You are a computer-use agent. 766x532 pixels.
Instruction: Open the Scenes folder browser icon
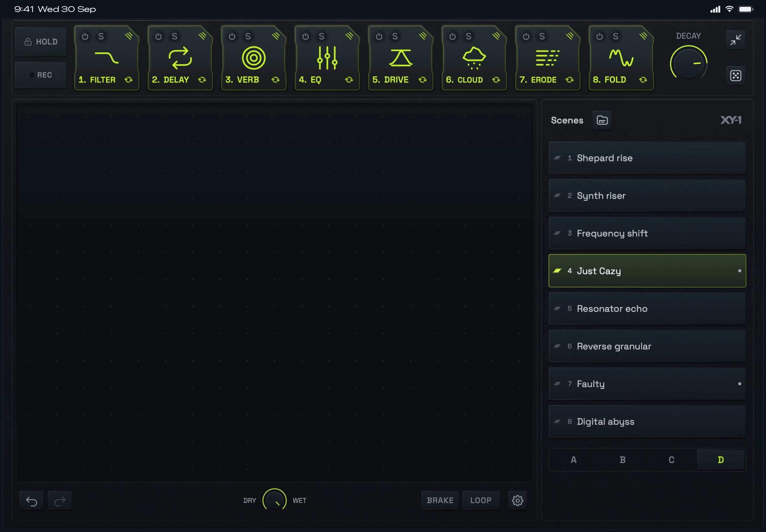pyautogui.click(x=602, y=120)
